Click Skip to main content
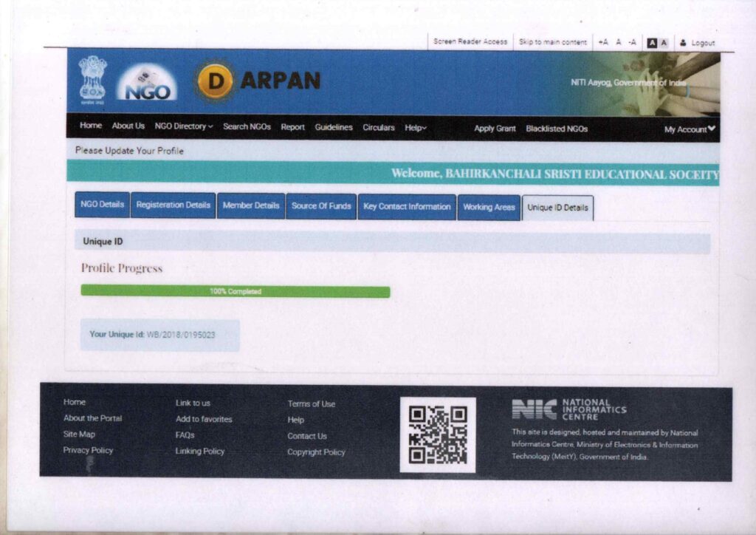 pyautogui.click(x=552, y=42)
